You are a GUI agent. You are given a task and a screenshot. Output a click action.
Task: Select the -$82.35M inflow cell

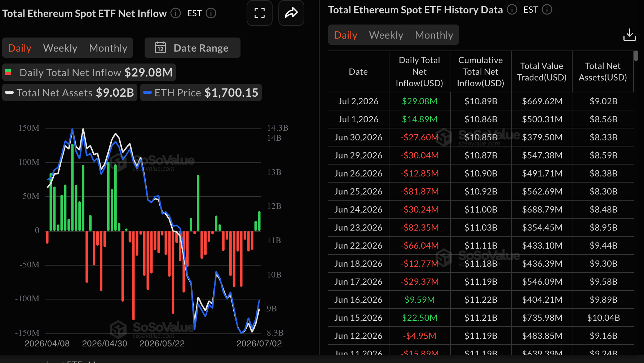pos(419,228)
